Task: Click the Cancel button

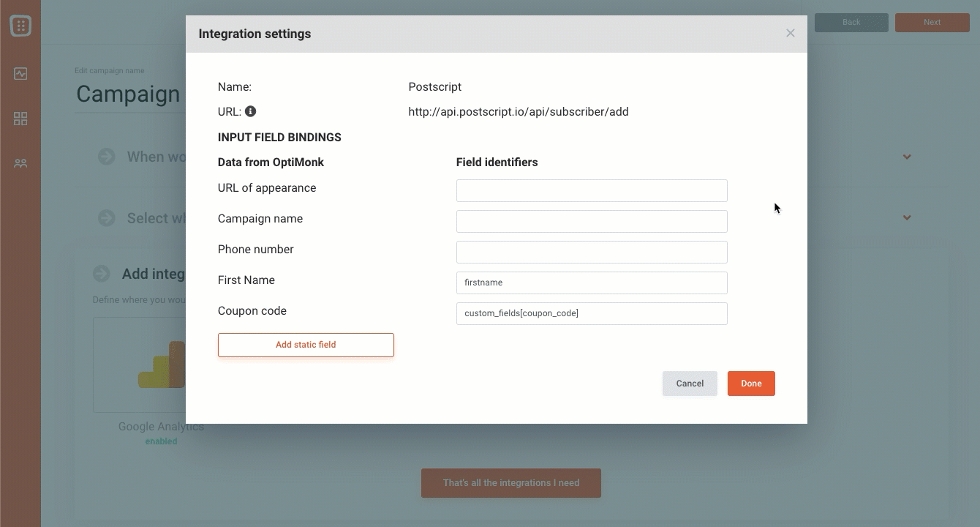Action: pos(690,384)
